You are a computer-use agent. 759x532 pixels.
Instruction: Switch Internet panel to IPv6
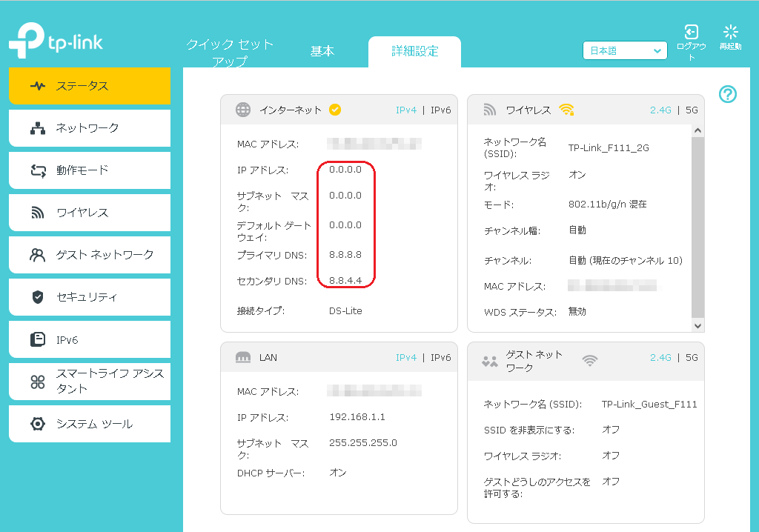(440, 110)
